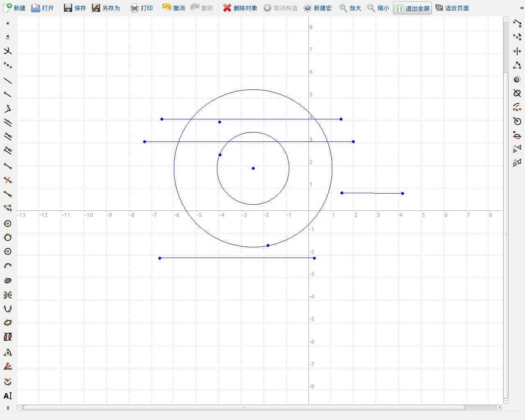The height and width of the screenshot is (420, 525).
Task: Select the Arc by three points tool
Action: tap(7, 265)
